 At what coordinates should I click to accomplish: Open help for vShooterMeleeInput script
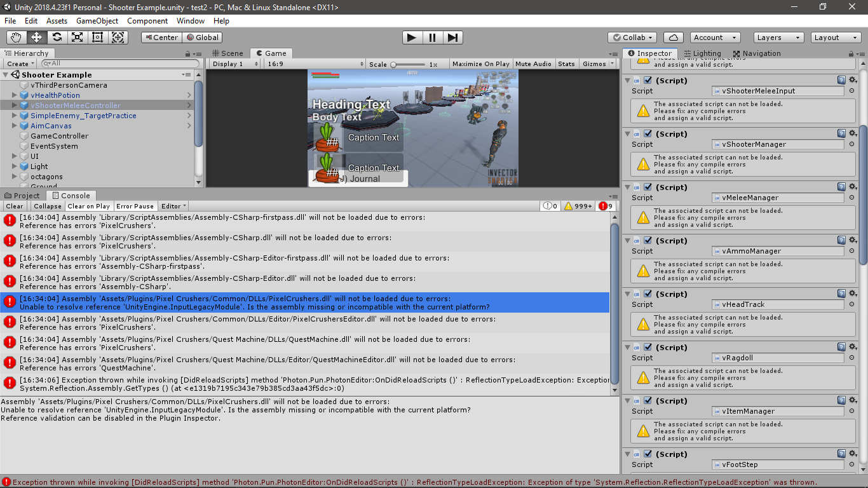tap(841, 80)
